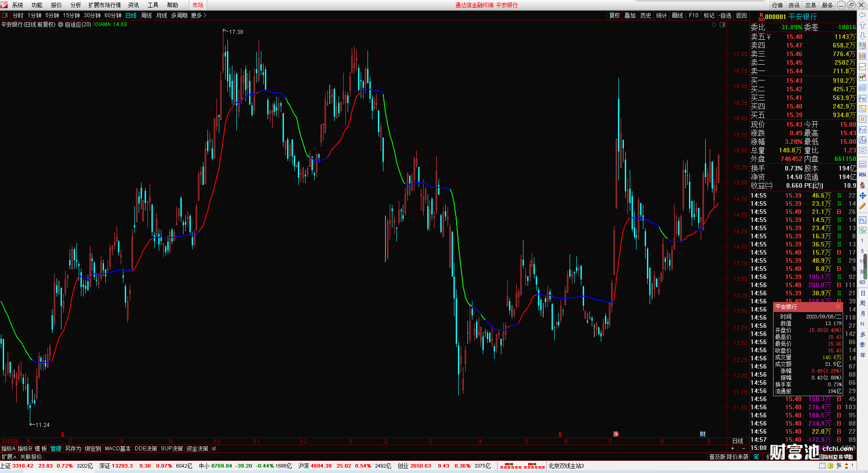The height and width of the screenshot is (473, 868).
Task: Switch to the 分时 tab
Action: coord(18,15)
